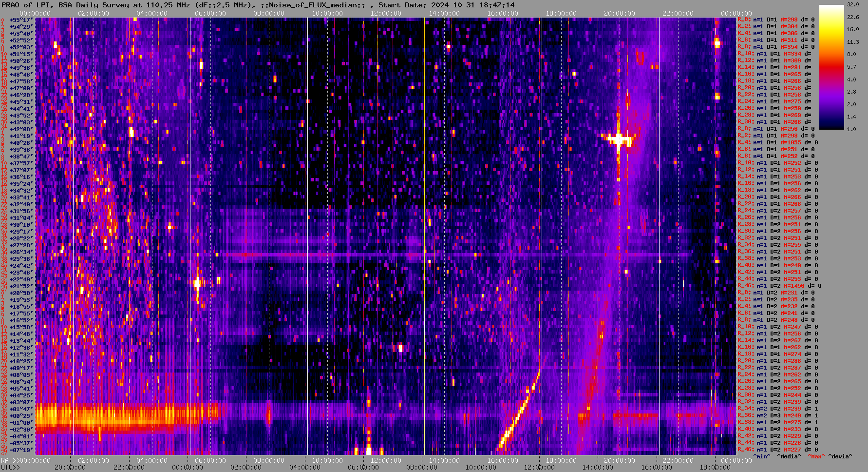
Task: Click the 5.7 color scale value
Action: pyautogui.click(x=852, y=67)
